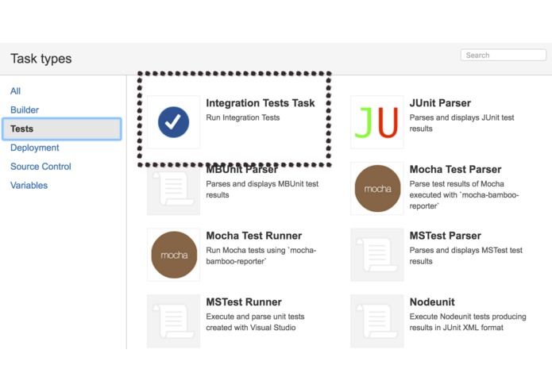Image resolution: width=552 pixels, height=392 pixels.
Task: Click the 'Task types' heading
Action: click(41, 59)
